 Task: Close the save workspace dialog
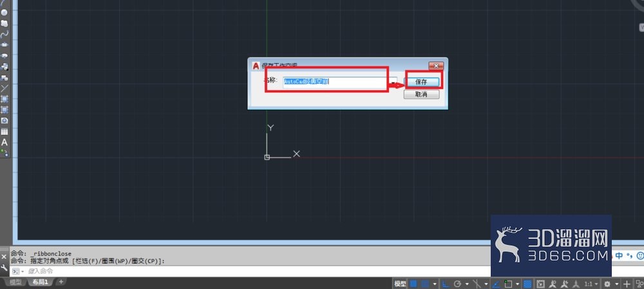[x=436, y=65]
